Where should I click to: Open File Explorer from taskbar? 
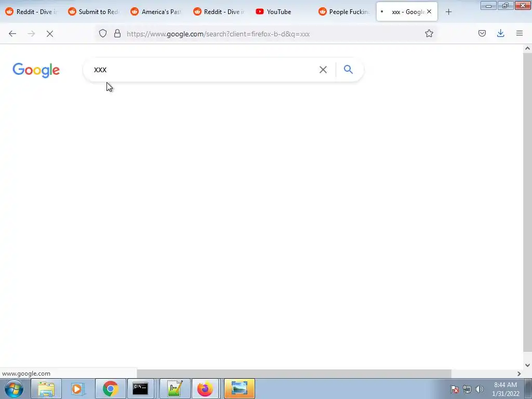coord(46,389)
